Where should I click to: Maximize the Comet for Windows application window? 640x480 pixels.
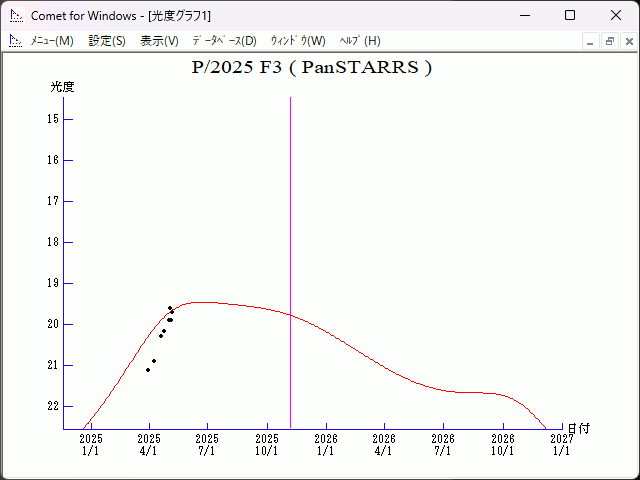pyautogui.click(x=570, y=15)
